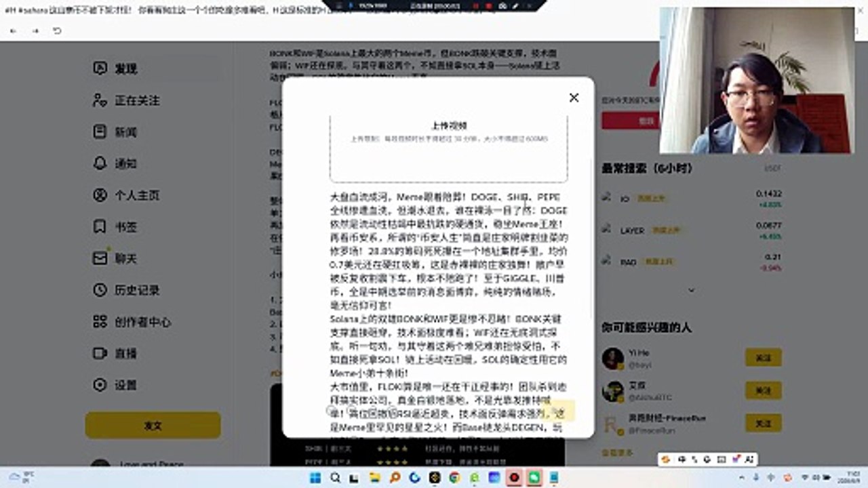Click the weather widget in the taskbar

[x=22, y=477]
